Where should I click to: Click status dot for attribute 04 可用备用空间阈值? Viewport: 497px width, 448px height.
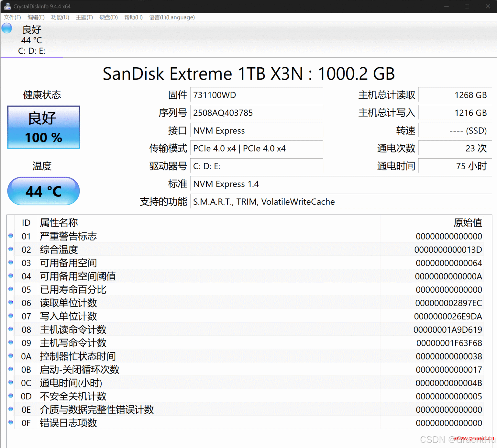click(11, 276)
